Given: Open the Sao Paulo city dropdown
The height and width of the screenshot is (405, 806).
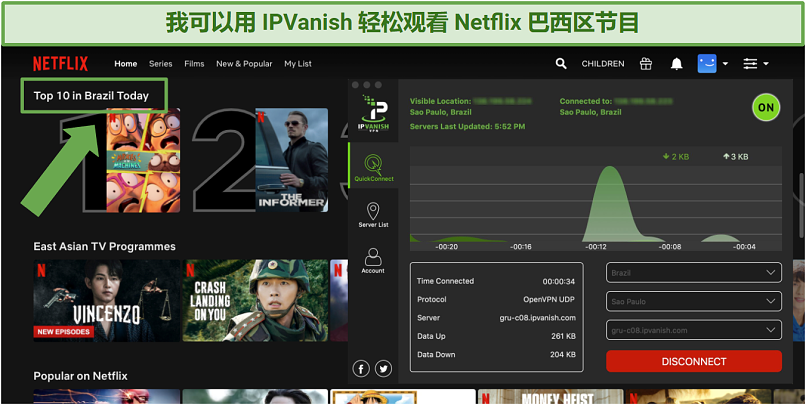Looking at the screenshot, I should 694,301.
